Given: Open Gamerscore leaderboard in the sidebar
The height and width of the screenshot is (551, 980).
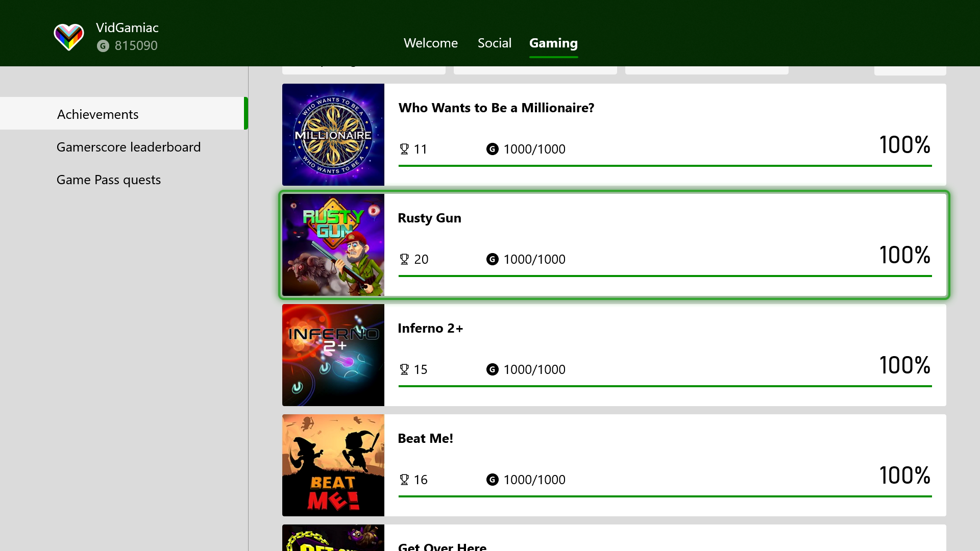Looking at the screenshot, I should tap(128, 147).
